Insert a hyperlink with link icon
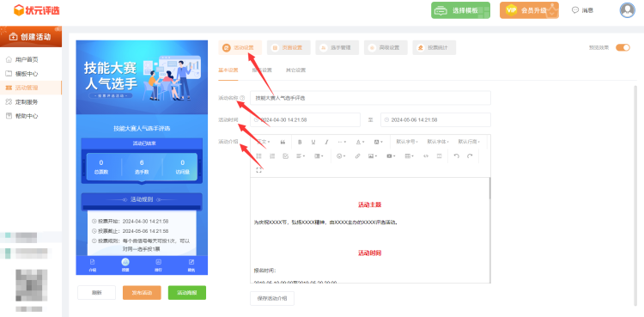 357,155
